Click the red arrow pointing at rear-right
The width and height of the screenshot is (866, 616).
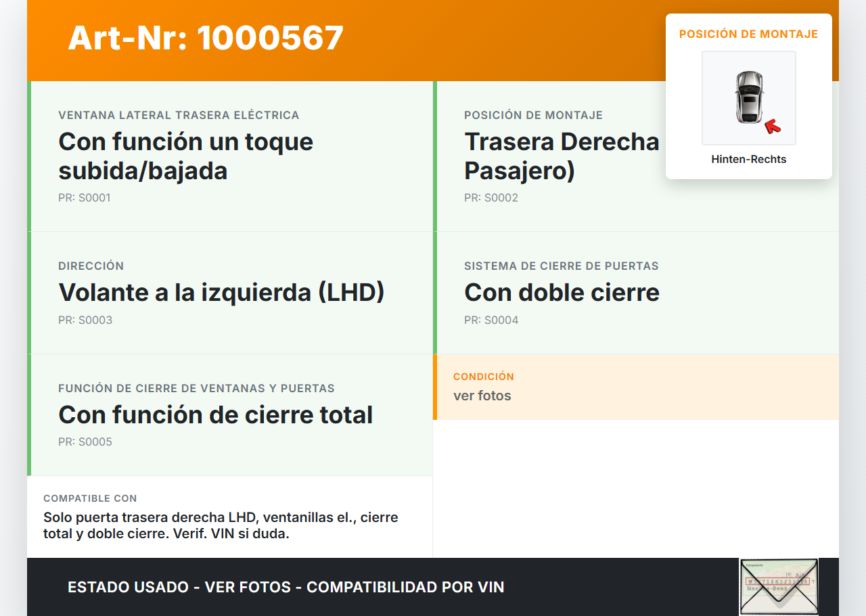pyautogui.click(x=772, y=126)
